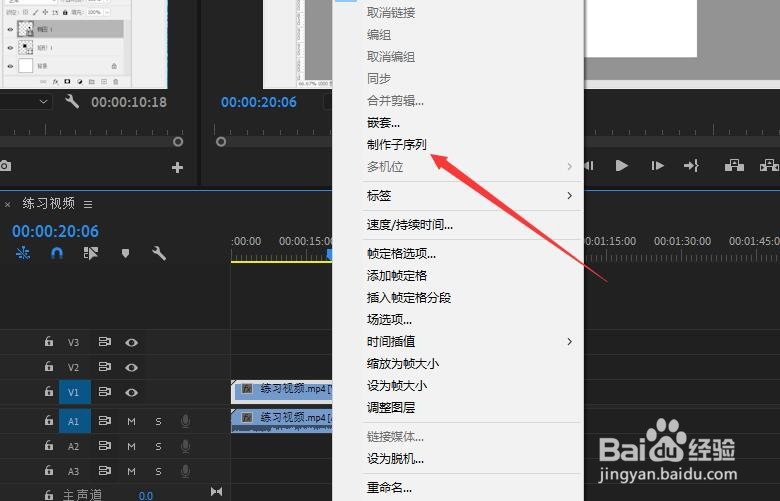Toggle timeline Snap magnet icon
This screenshot has height=501, width=780.
pyautogui.click(x=57, y=254)
